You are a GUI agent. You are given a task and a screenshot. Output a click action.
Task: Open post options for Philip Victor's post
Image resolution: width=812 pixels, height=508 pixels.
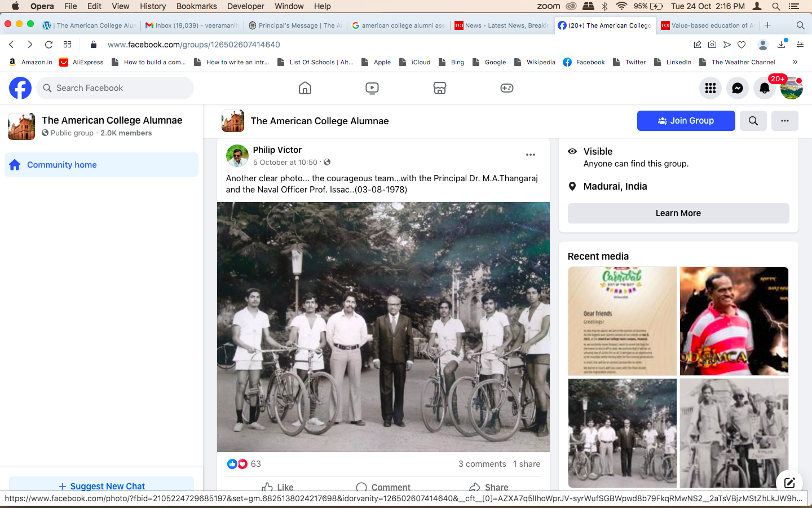pos(530,155)
